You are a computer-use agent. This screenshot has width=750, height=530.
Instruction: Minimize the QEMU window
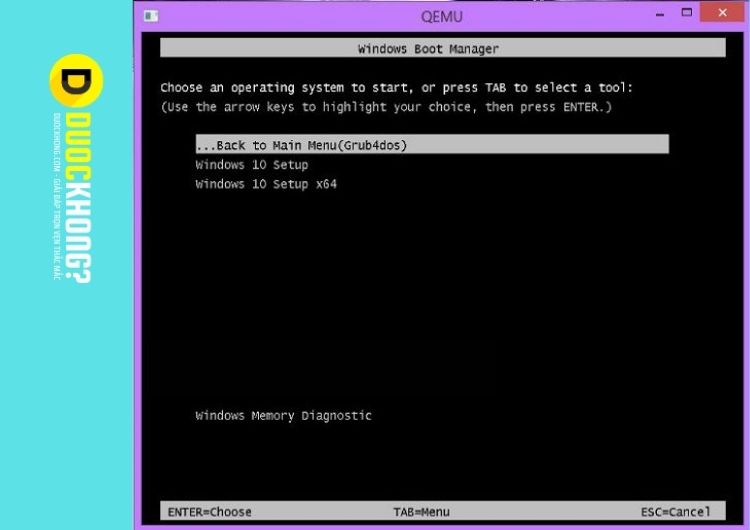(661, 14)
